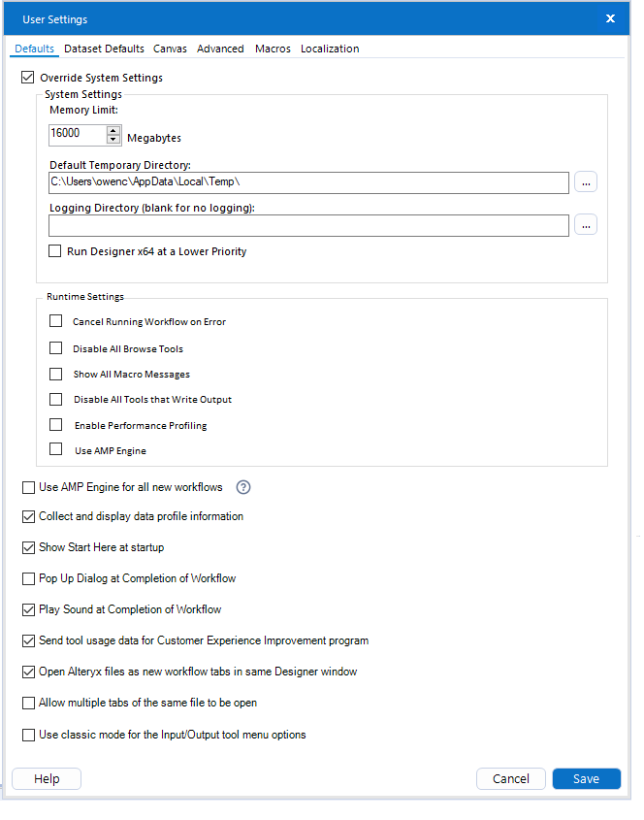Check Disable All Browse Tools
This screenshot has height=820, width=644.
coord(55,347)
